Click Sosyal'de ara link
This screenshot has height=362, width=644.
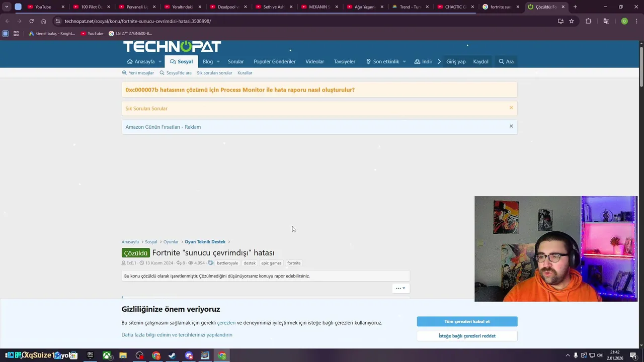click(176, 73)
